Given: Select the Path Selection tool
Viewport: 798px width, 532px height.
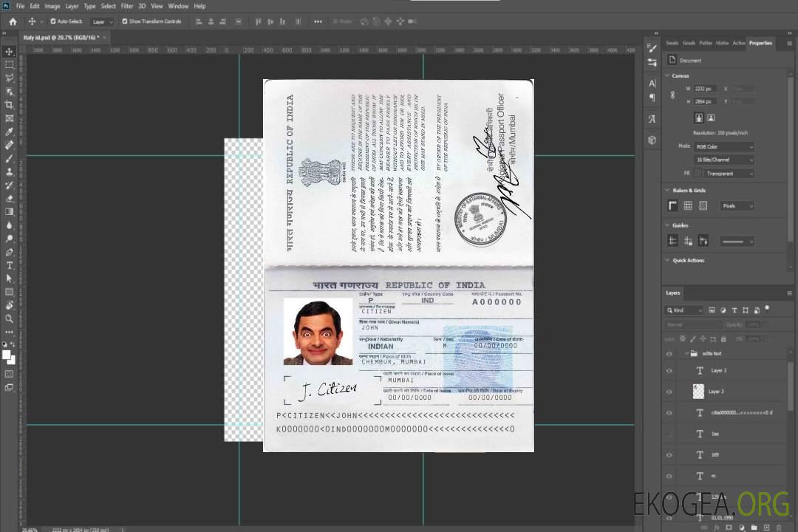Looking at the screenshot, I should pos(9,279).
